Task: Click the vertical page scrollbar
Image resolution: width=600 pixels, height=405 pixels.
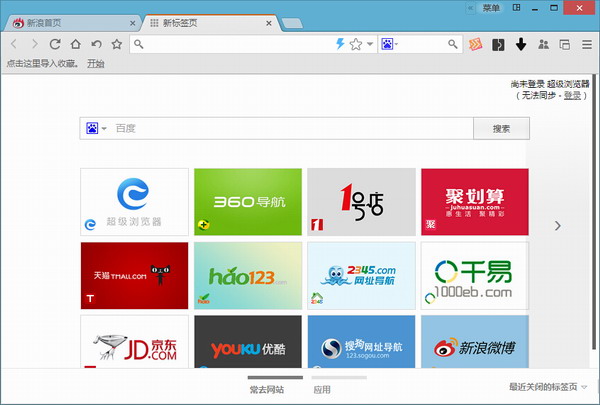Action: [x=594, y=212]
